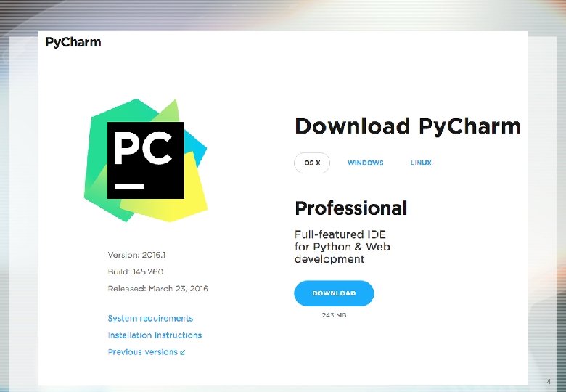Open the System requirements link
566x392 pixels.
pyautogui.click(x=150, y=319)
